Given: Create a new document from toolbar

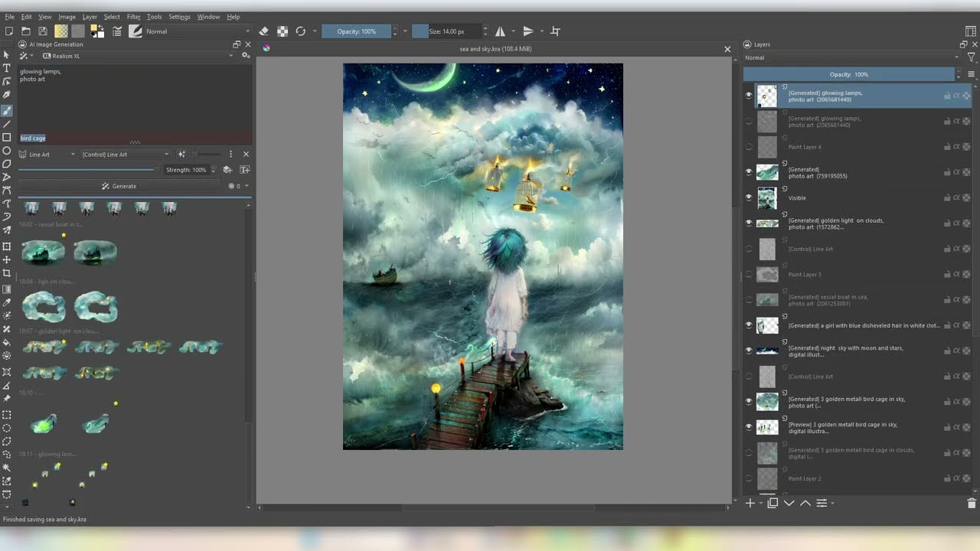Looking at the screenshot, I should tap(8, 31).
